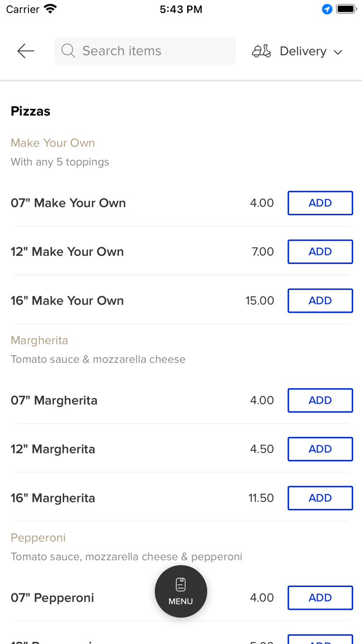
Task: Add 12" Make Your Own pizza
Action: click(320, 252)
